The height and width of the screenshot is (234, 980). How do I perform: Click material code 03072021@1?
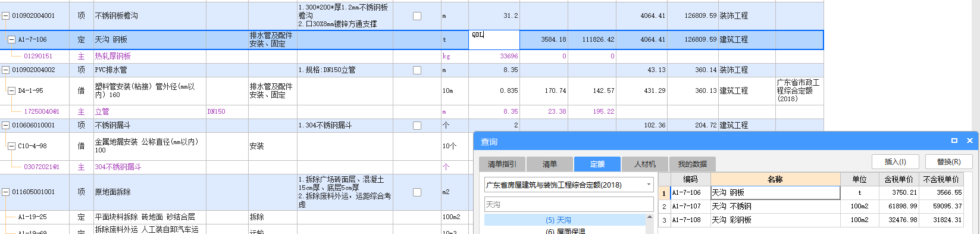(42, 167)
